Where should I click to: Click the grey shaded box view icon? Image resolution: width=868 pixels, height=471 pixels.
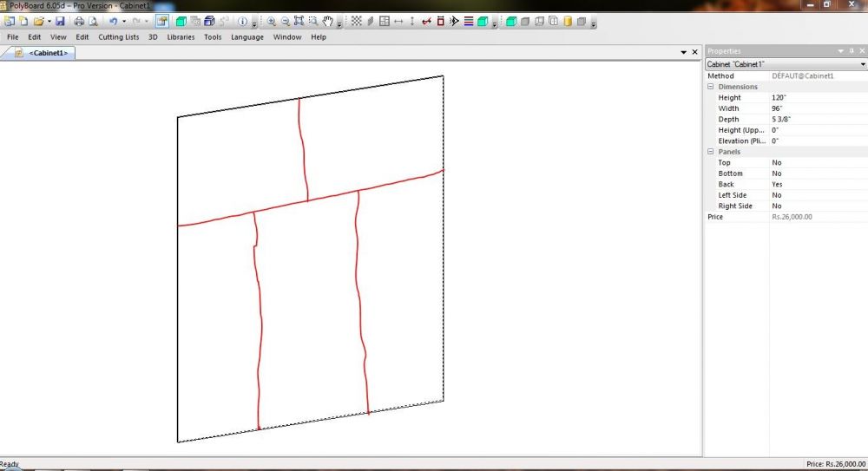click(525, 21)
